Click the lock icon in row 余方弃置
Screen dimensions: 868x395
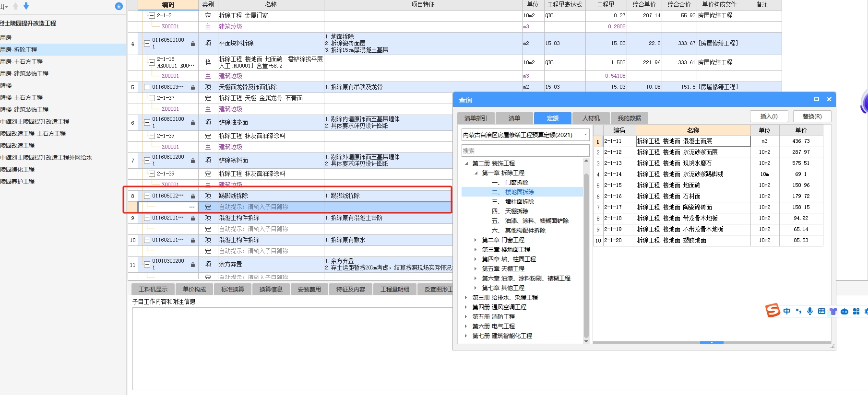(193, 265)
